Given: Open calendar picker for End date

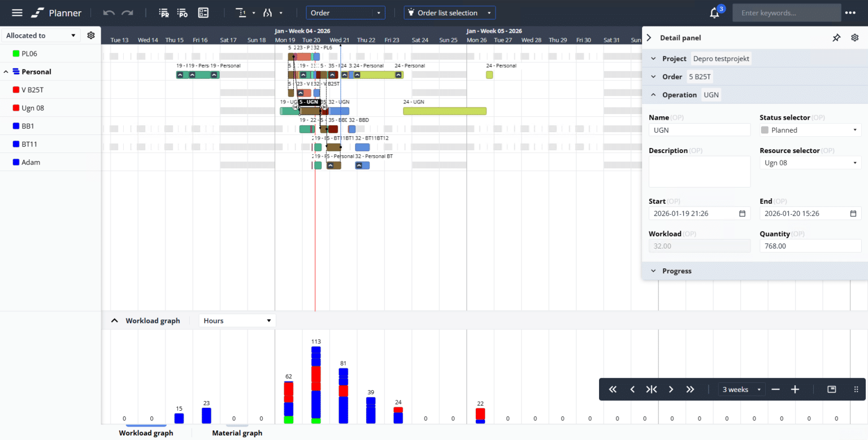Looking at the screenshot, I should pyautogui.click(x=853, y=214).
